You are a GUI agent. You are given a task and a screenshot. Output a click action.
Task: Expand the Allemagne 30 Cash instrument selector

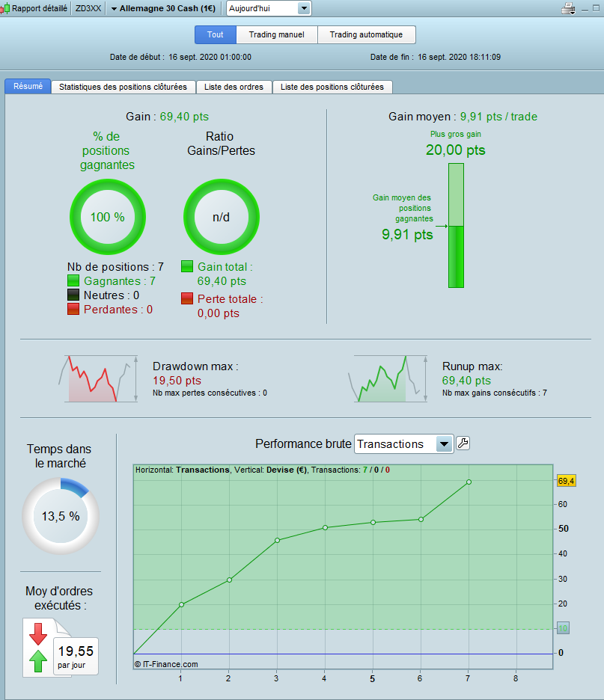163,8
